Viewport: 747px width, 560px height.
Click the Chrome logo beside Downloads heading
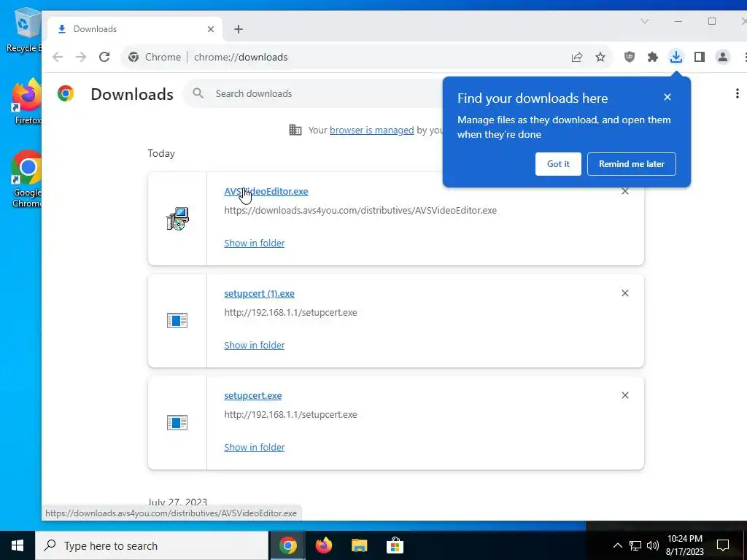pyautogui.click(x=66, y=93)
